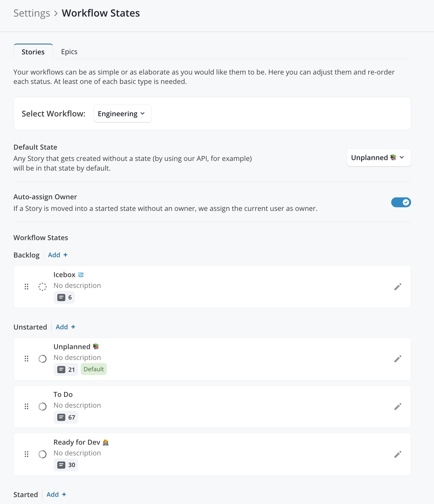Edit Ready for Dev via pencil icon

398,454
